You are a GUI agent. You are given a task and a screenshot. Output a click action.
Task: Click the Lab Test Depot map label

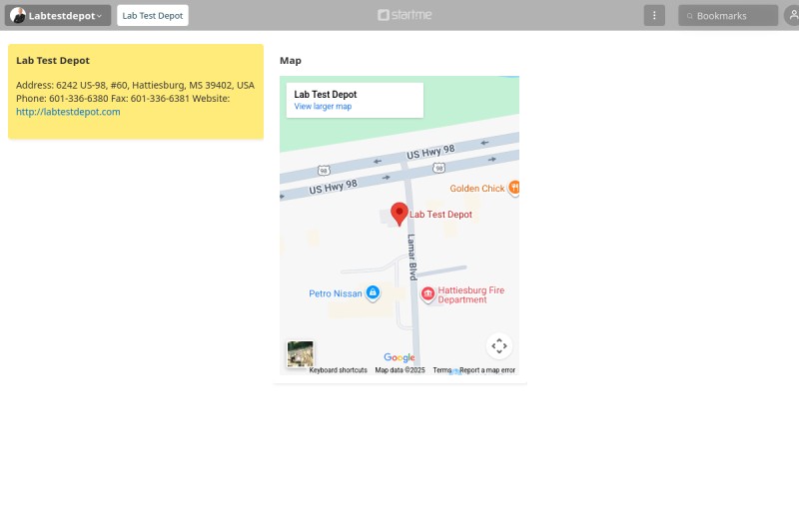[440, 215]
